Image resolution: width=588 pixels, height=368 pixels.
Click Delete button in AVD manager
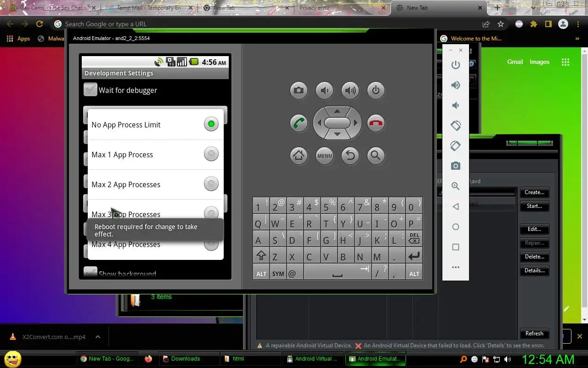click(x=534, y=257)
